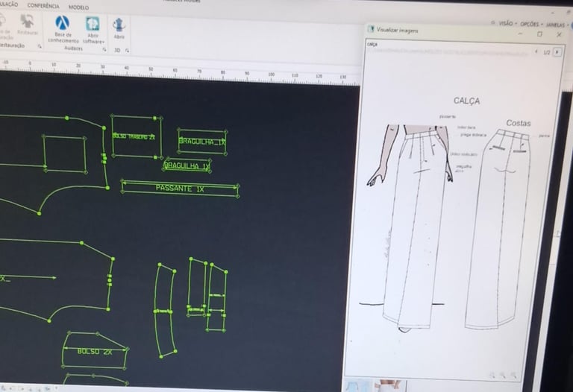Open the JANELAS dropdown menu
573x392 pixels.
[x=557, y=25]
